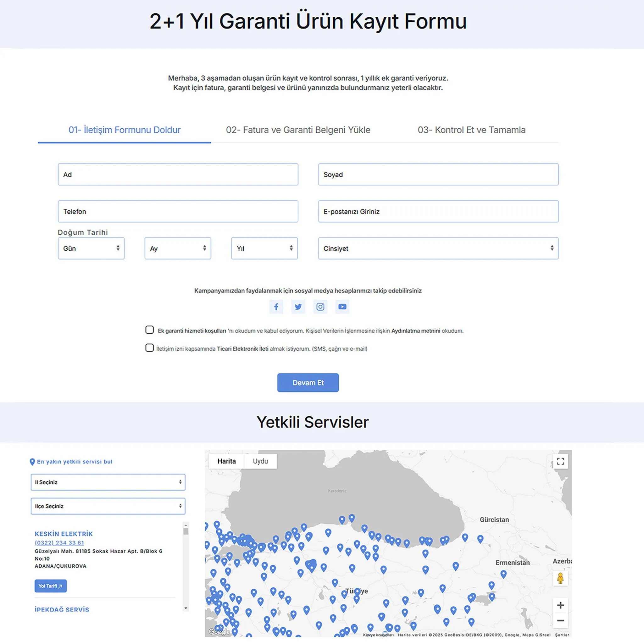Image resolution: width=644 pixels, height=644 pixels.
Task: Open the Instagram social media icon
Action: (320, 307)
